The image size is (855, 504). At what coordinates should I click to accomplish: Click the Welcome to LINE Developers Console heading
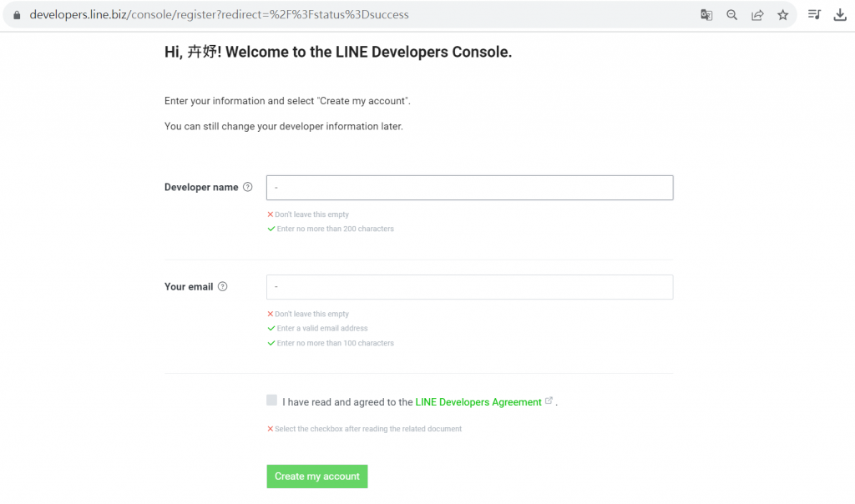coord(338,52)
